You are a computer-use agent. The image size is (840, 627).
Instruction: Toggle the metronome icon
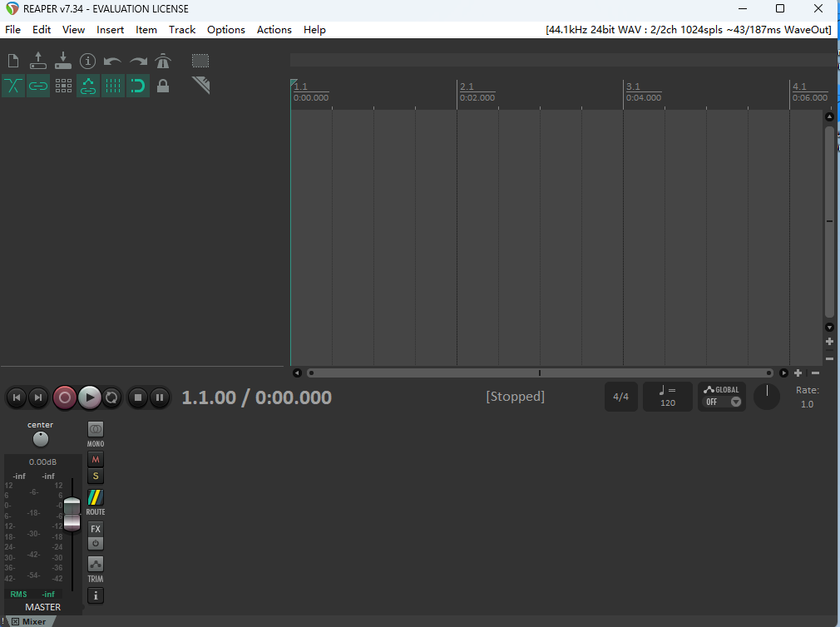[x=163, y=61]
